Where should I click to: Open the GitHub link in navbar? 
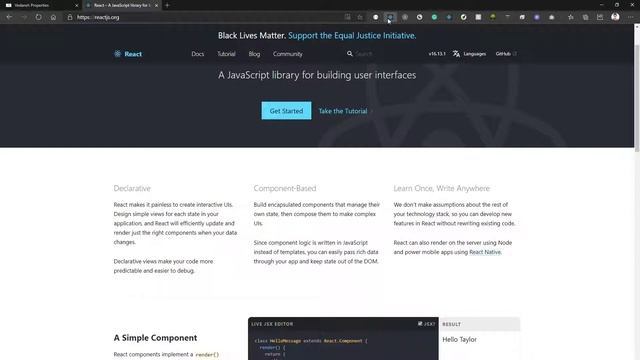pyautogui.click(x=506, y=53)
